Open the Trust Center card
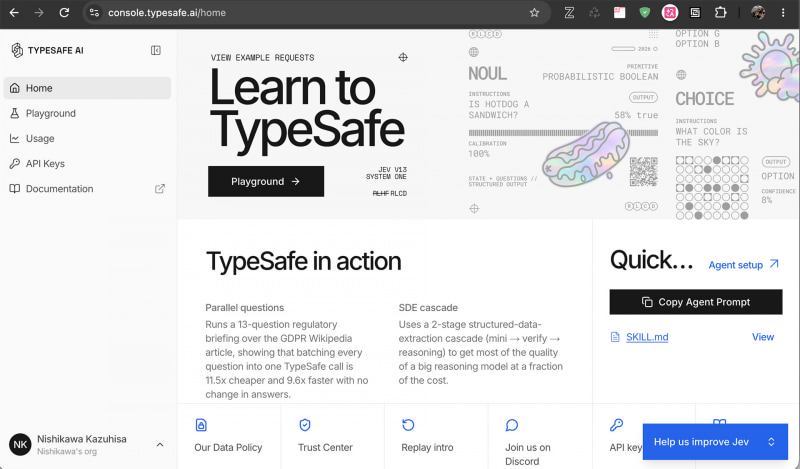800x469 pixels. 332,437
